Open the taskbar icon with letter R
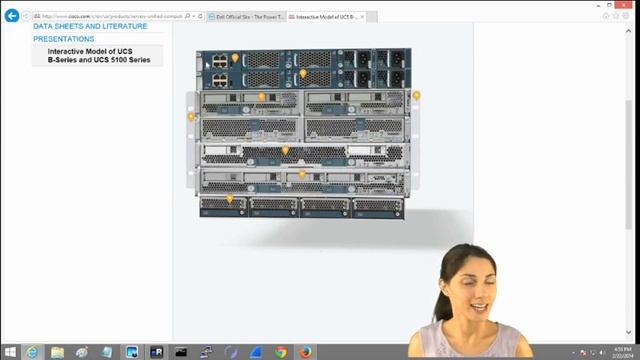640x360 pixels. click(156, 352)
